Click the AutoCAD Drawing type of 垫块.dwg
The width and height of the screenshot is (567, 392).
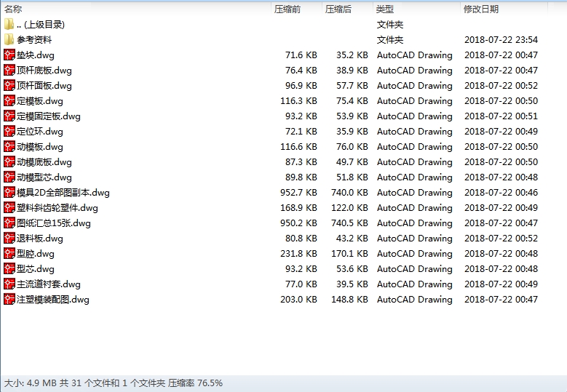(415, 55)
